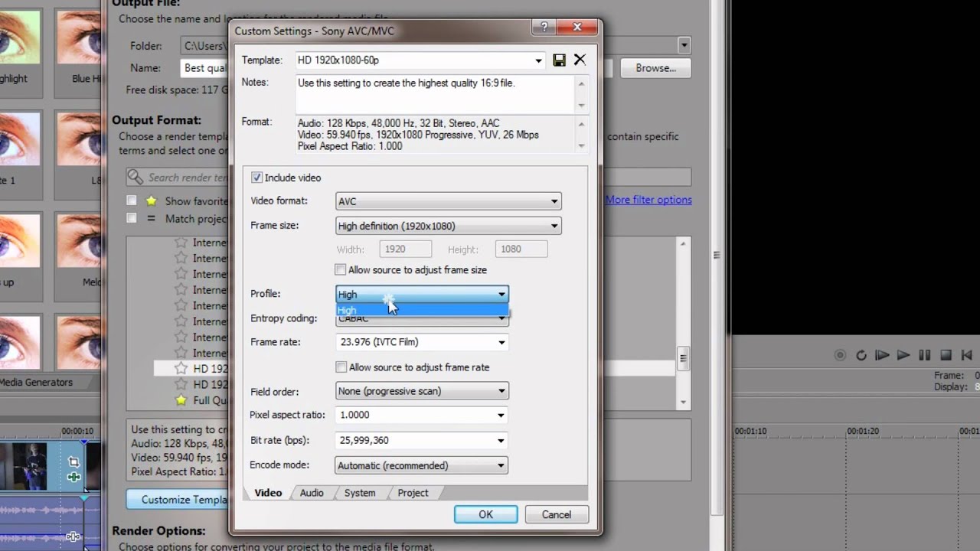The height and width of the screenshot is (551, 980).
Task: Open dialog help via question mark button
Action: click(x=544, y=28)
